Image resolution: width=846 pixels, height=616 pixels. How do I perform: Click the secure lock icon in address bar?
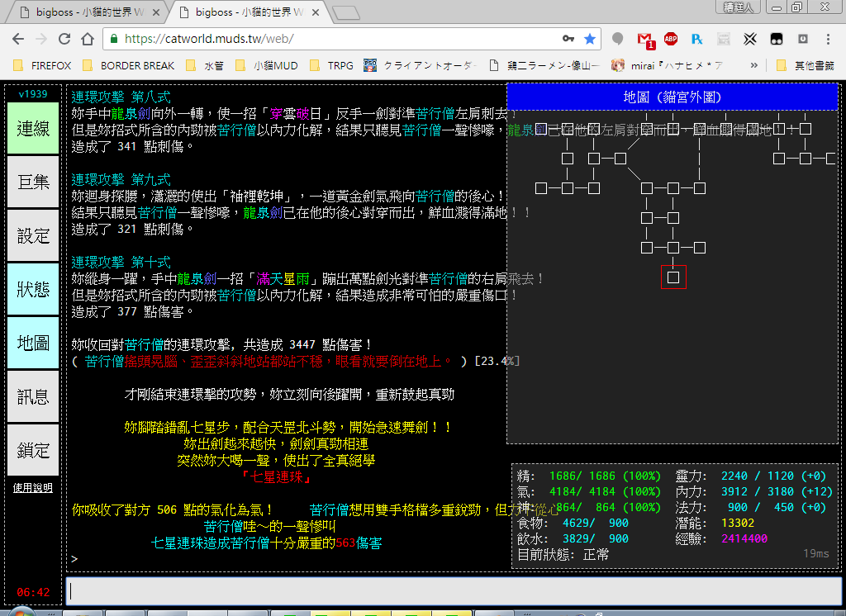pos(114,39)
